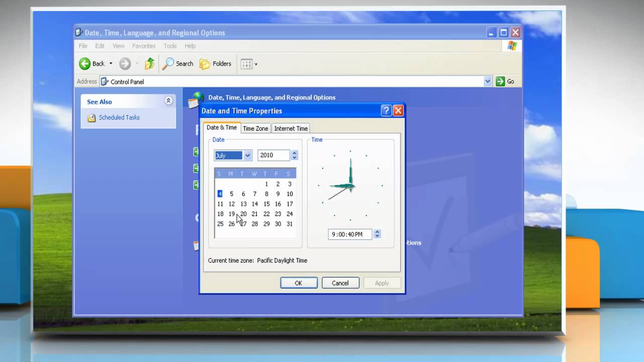Open the Scheduled Tasks link

click(119, 118)
